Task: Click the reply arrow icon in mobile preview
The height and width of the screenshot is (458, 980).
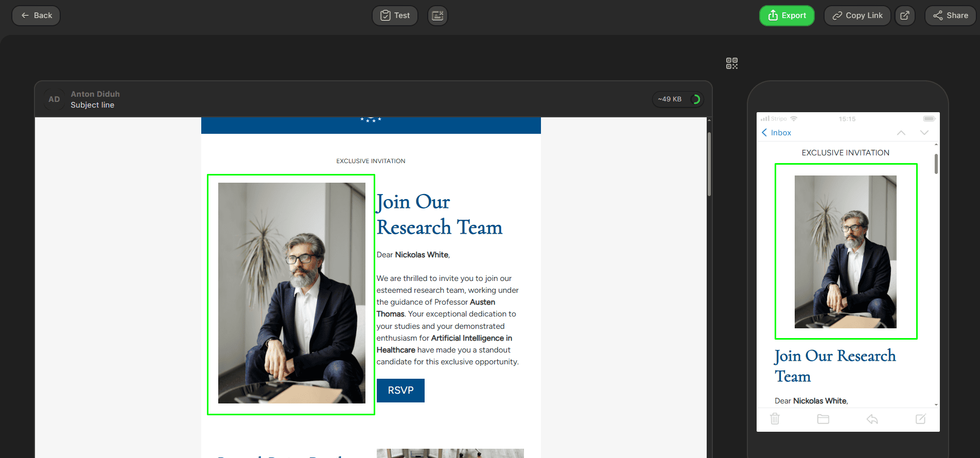Action: [872, 419]
